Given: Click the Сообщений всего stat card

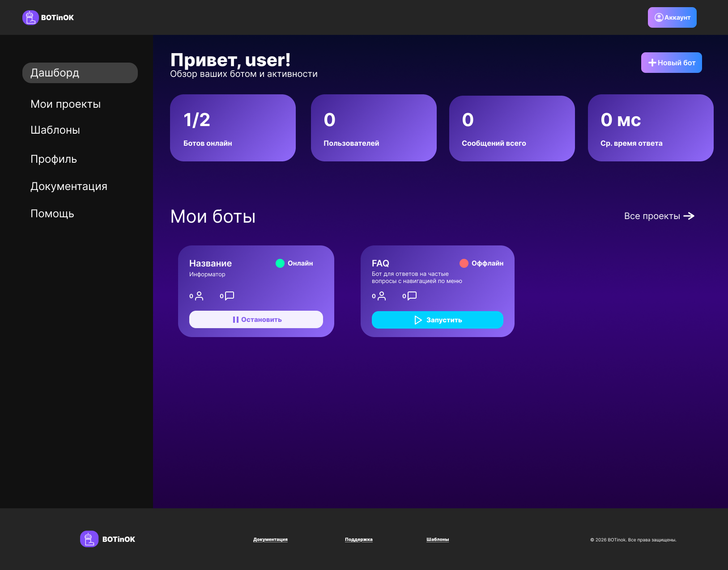Looking at the screenshot, I should (x=512, y=128).
